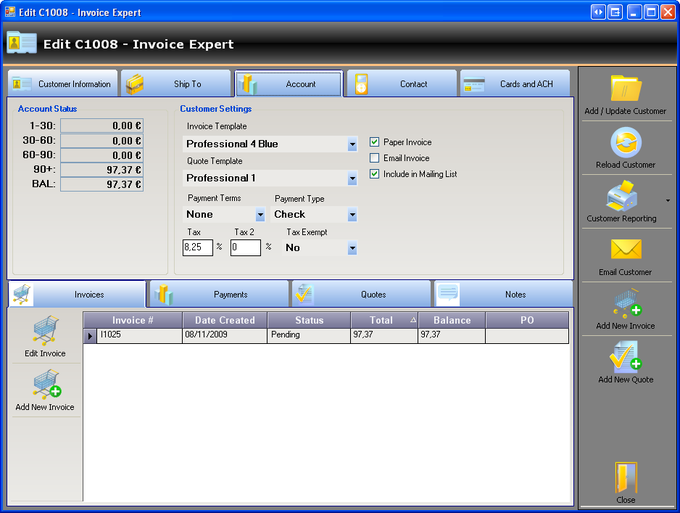Open the Notes tab

point(503,294)
